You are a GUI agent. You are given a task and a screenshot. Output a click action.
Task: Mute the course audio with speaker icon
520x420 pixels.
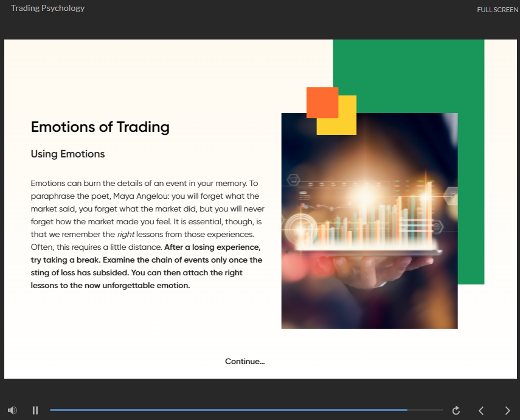click(x=12, y=410)
